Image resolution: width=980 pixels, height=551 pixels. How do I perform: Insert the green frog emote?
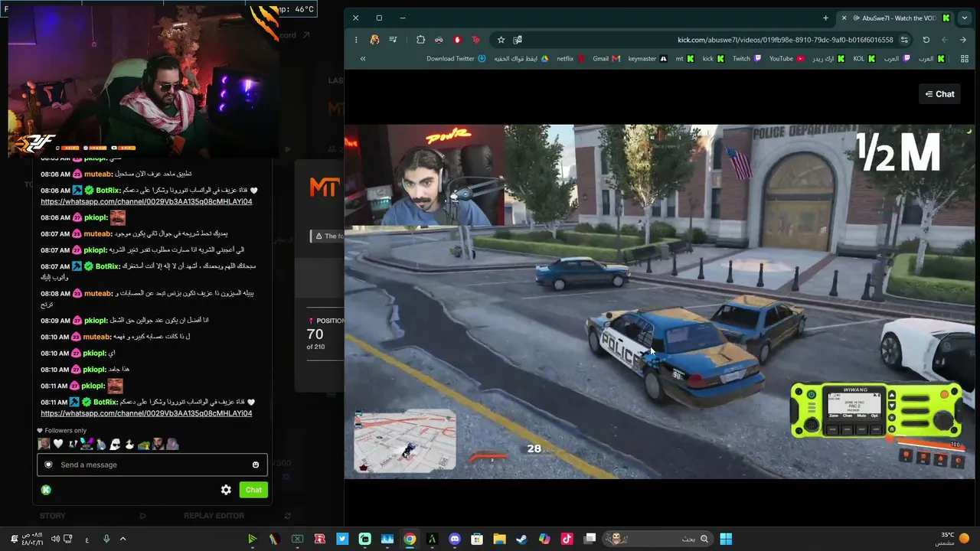143,444
